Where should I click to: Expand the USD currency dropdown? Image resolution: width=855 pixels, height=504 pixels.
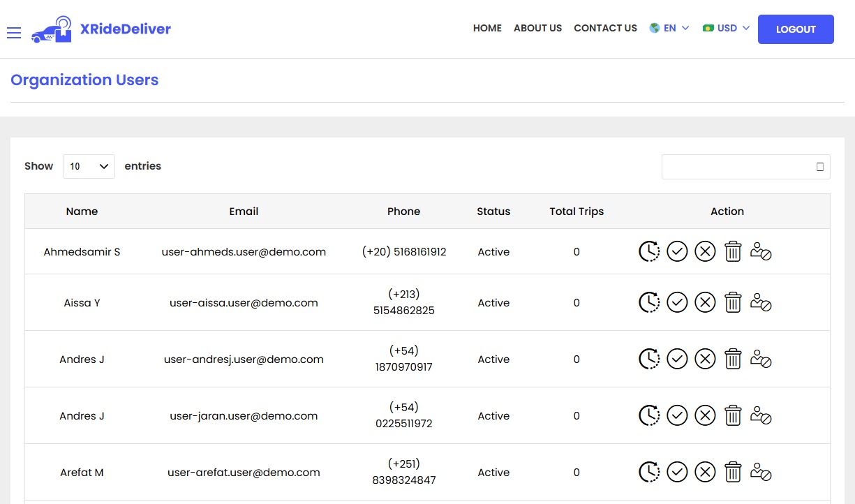pos(727,29)
